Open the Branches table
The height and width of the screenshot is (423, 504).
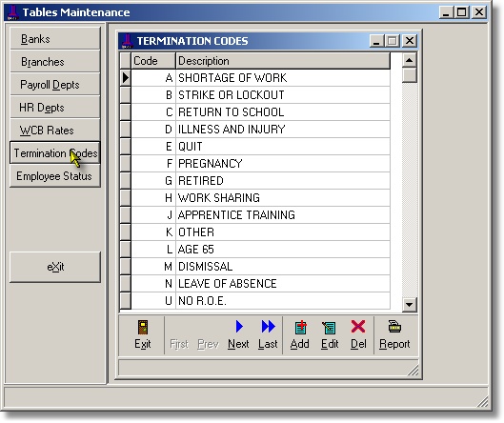tap(55, 62)
